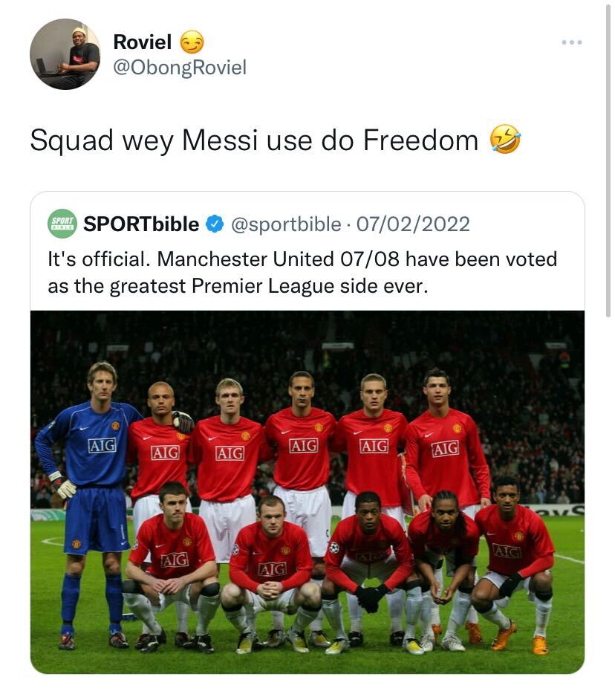Open the more options three-dot menu
The width and height of the screenshot is (615, 700).
tap(572, 42)
